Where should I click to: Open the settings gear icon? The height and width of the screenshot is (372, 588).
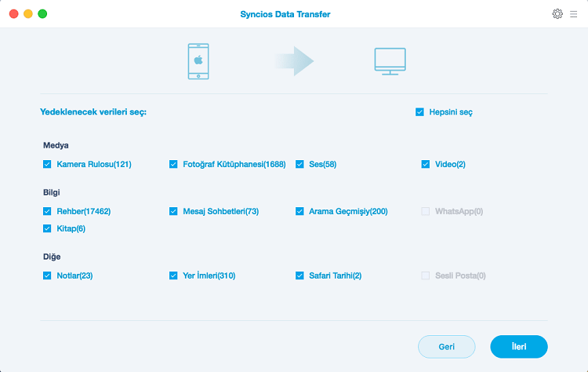(557, 14)
